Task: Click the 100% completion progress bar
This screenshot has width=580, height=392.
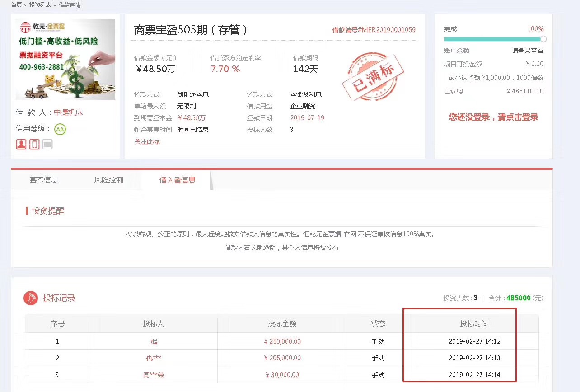Action: pos(493,39)
